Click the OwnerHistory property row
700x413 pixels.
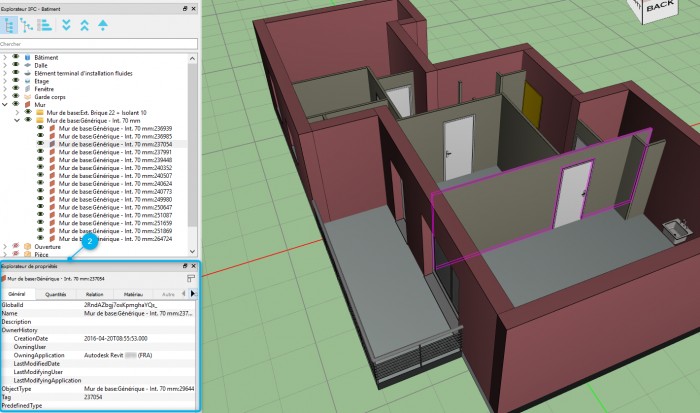coord(98,330)
